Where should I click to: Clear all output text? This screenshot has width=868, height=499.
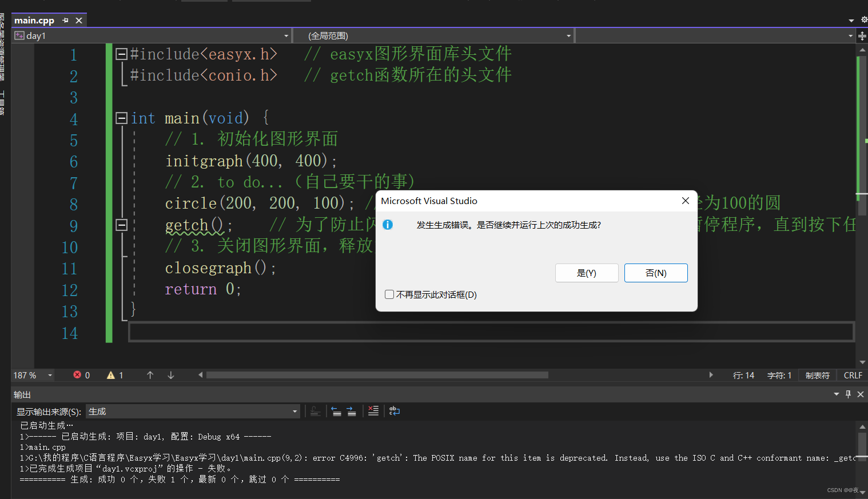373,411
